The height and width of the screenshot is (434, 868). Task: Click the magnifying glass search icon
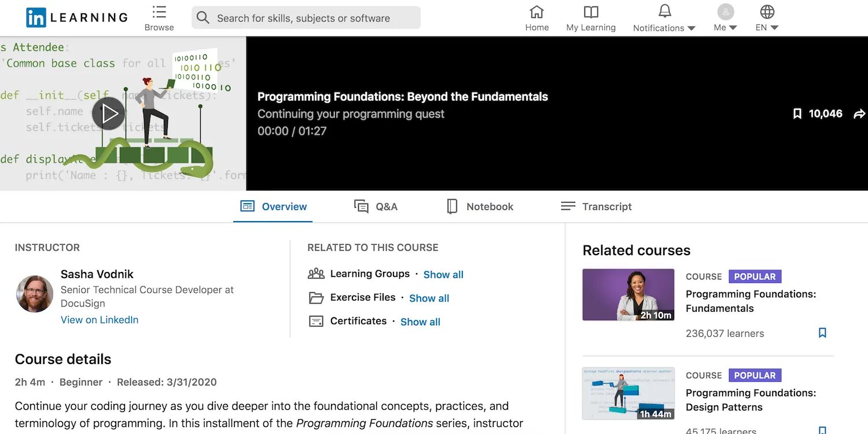(x=203, y=18)
